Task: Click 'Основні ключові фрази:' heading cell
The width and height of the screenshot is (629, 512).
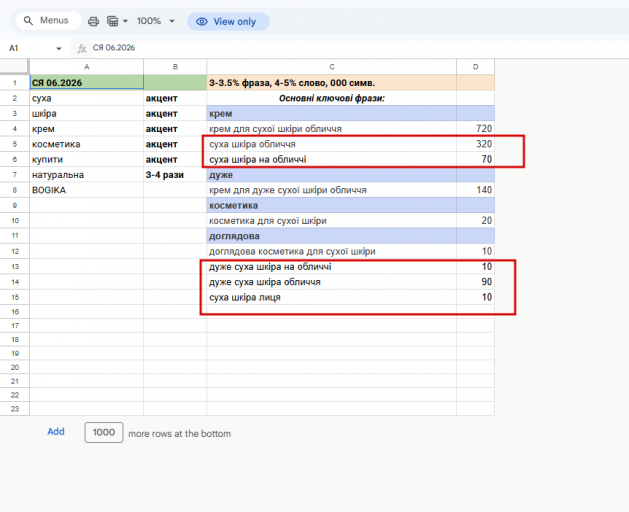Action: point(332,98)
